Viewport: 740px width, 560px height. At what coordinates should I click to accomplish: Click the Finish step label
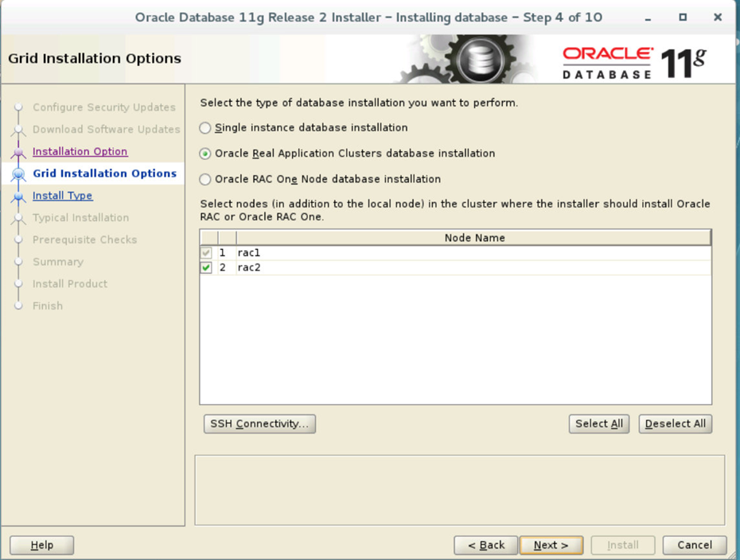47,305
